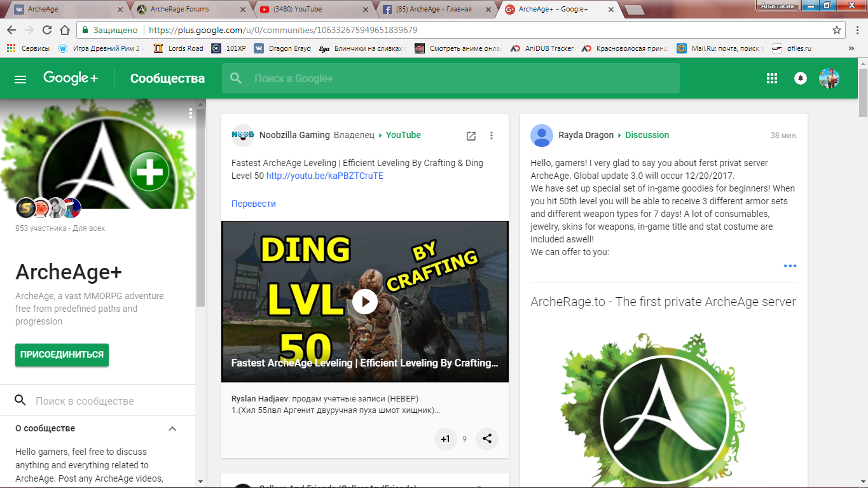Bookmark this page with the star

(837, 30)
